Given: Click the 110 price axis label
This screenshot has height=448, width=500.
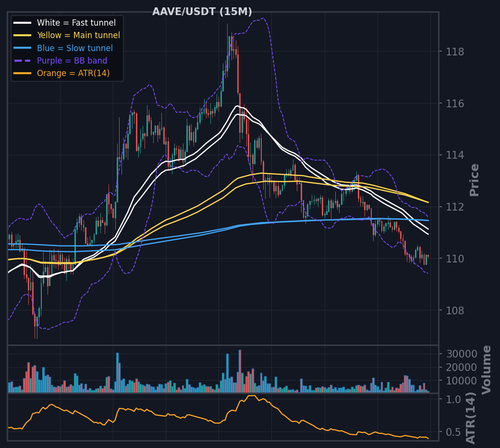Looking at the screenshot, I should pos(455,259).
